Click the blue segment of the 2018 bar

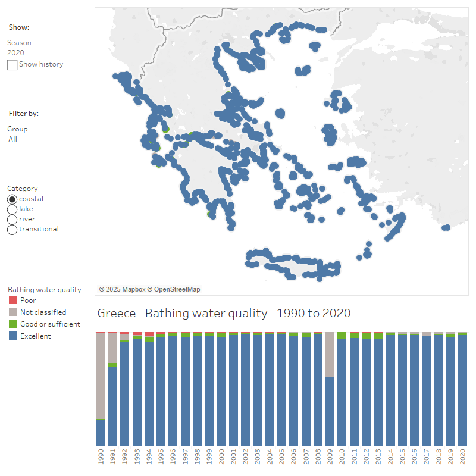tap(439, 390)
